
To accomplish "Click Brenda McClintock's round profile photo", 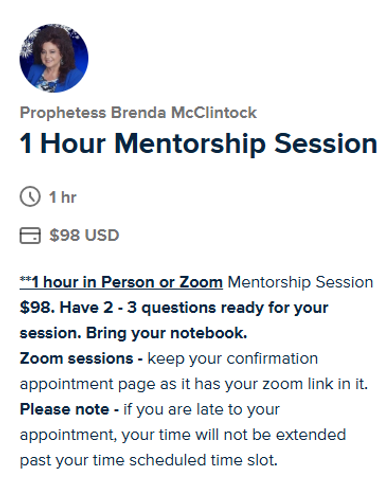I will (54, 58).
